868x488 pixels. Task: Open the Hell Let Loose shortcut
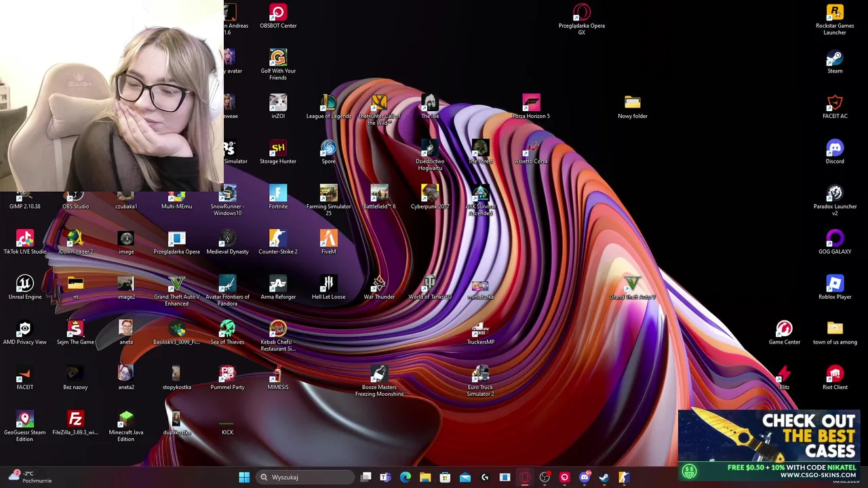(x=328, y=288)
